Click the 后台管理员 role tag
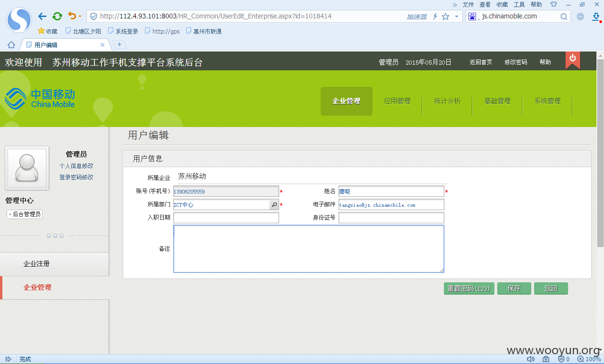The width and height of the screenshot is (604, 364). pyautogui.click(x=25, y=214)
